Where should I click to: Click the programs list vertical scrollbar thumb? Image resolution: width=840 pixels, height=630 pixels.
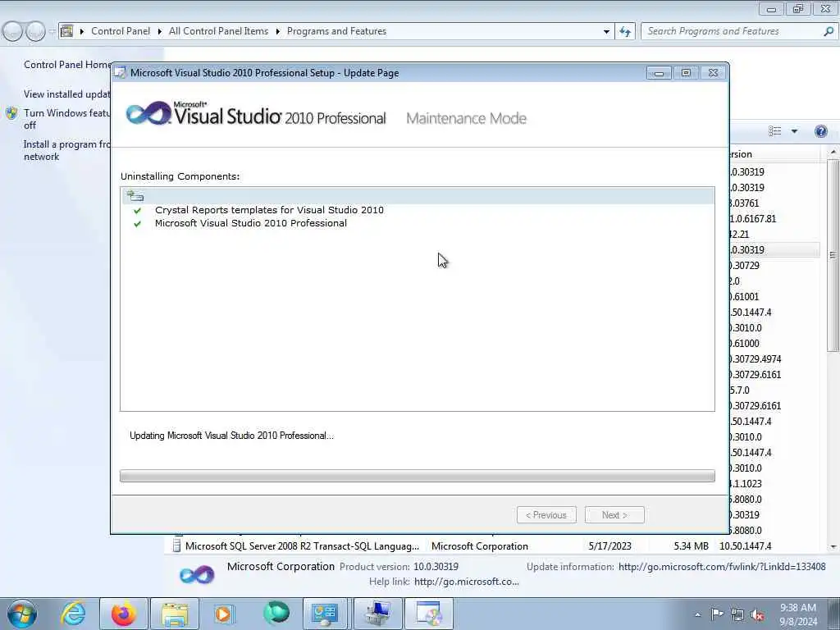click(833, 255)
